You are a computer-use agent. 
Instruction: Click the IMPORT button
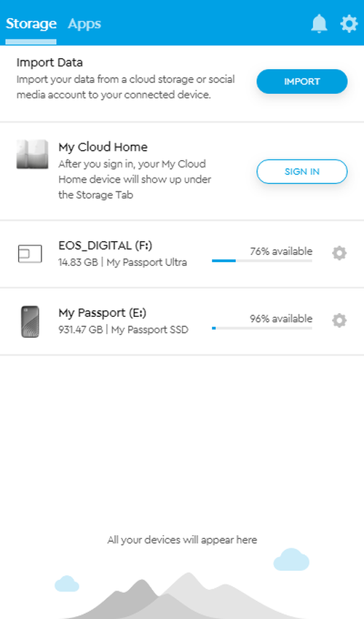(x=302, y=82)
